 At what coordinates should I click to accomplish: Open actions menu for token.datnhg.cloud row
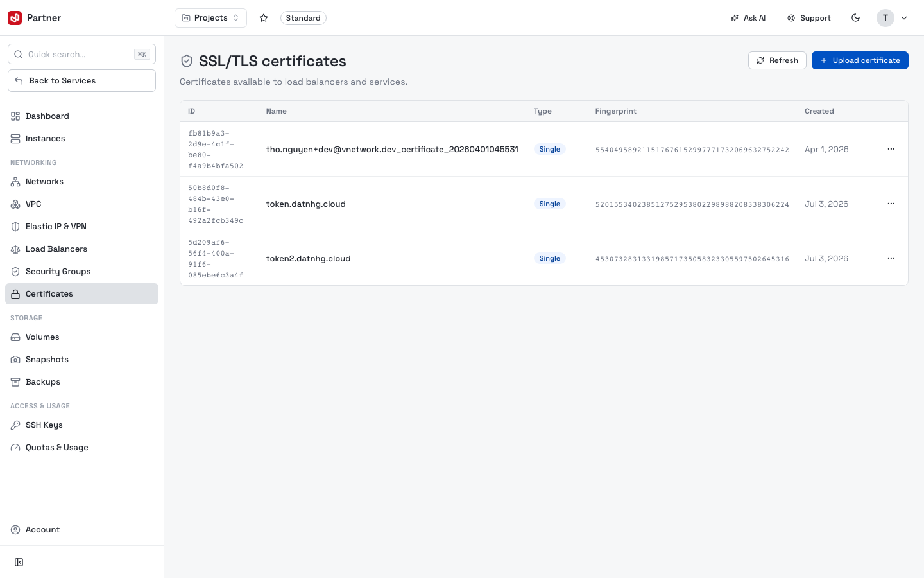[x=891, y=204]
